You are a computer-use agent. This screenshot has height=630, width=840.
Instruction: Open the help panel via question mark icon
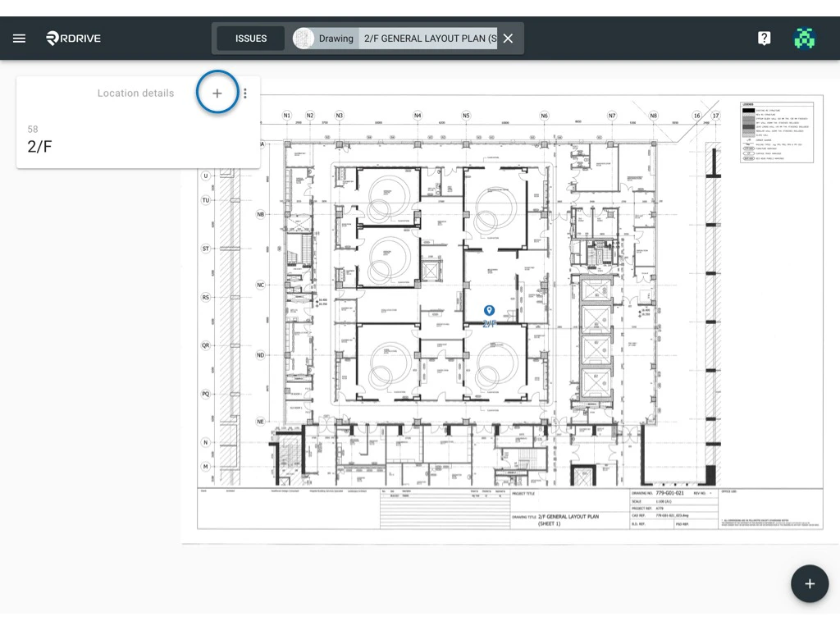tap(764, 38)
